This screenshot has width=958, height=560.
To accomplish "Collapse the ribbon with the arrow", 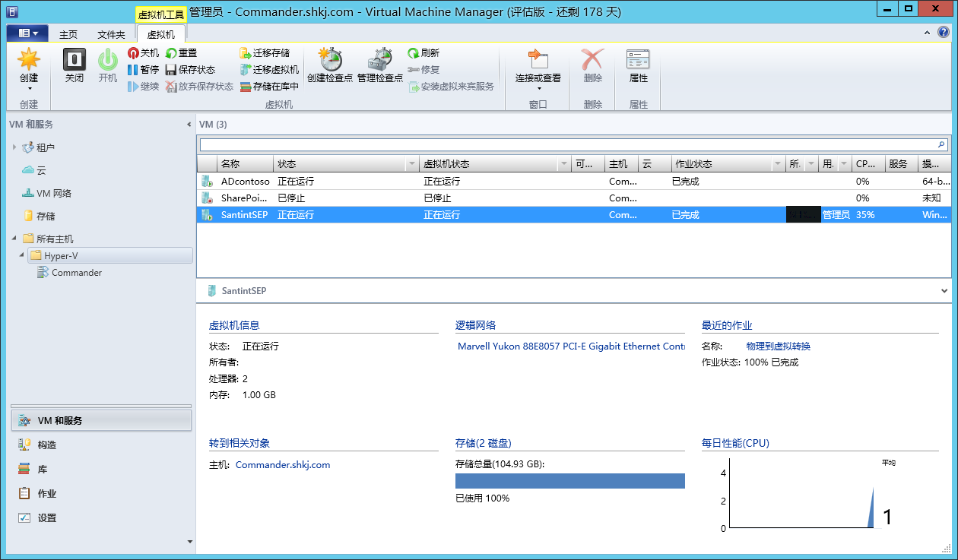I will click(928, 33).
